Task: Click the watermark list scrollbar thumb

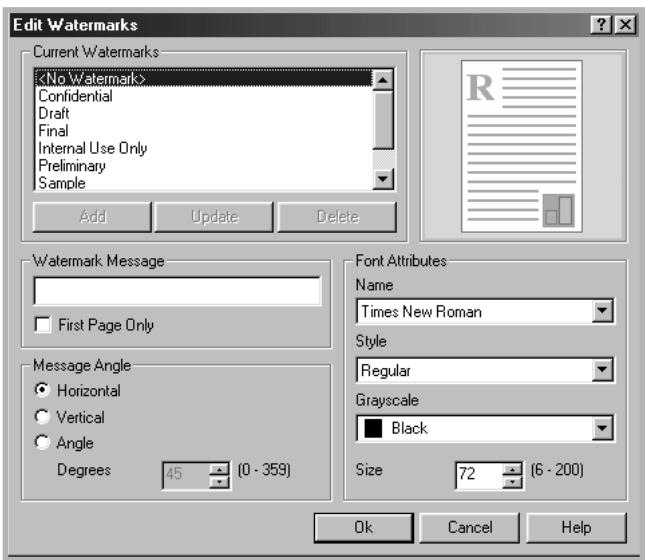Action: click(x=383, y=119)
